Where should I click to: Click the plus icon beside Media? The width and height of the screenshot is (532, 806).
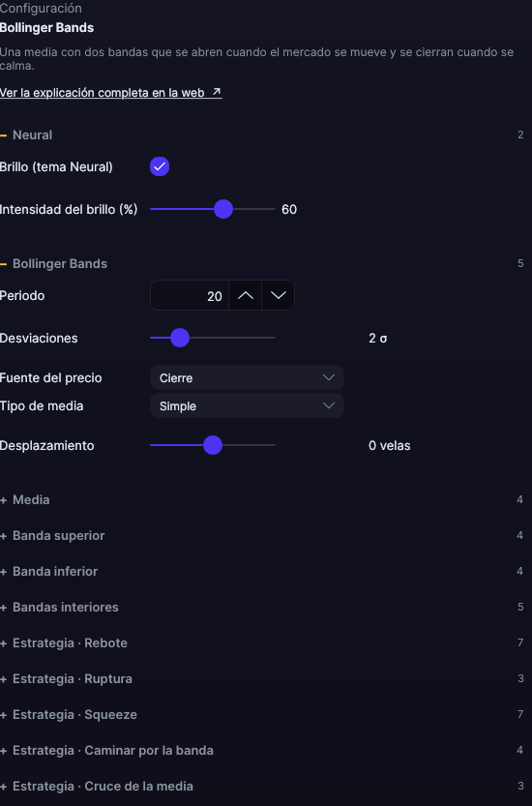pos(4,499)
